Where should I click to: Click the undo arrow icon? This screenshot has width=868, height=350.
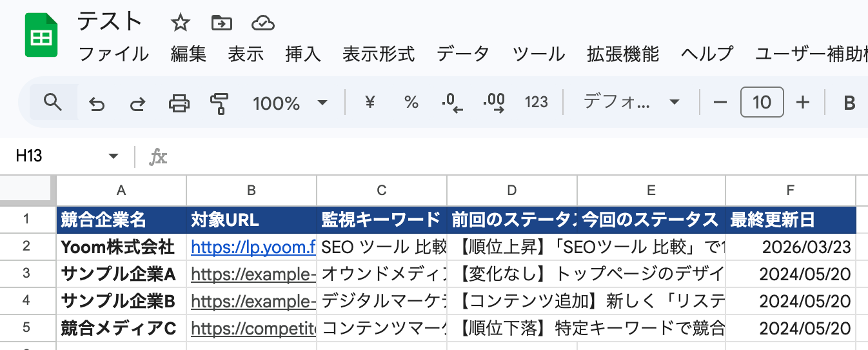click(96, 103)
